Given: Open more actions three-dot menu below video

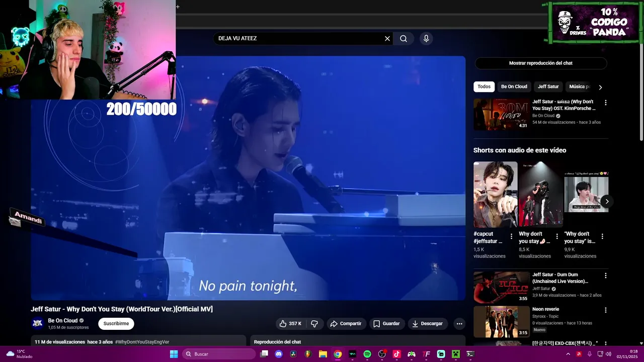Looking at the screenshot, I should (459, 324).
